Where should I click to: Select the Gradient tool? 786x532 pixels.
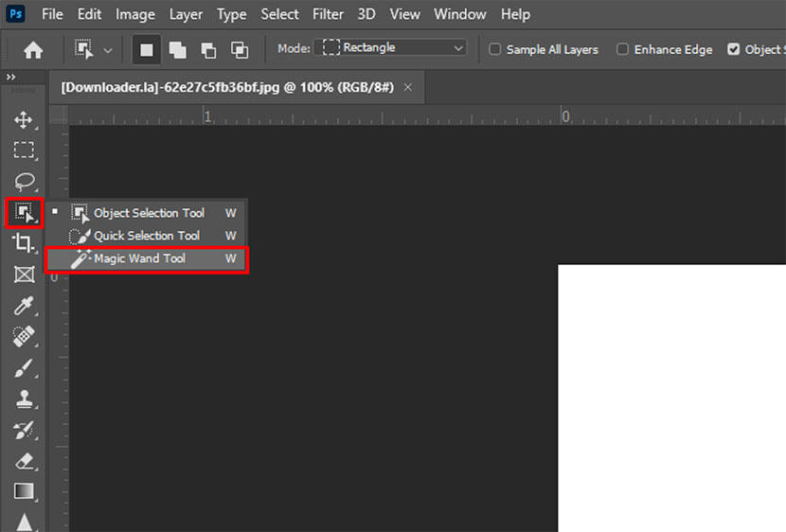tap(24, 491)
